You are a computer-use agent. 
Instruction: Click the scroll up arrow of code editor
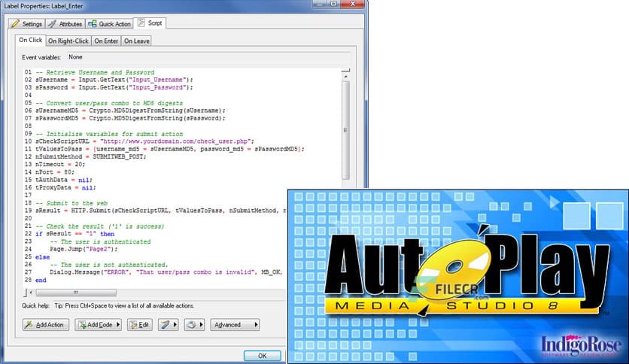coord(345,76)
